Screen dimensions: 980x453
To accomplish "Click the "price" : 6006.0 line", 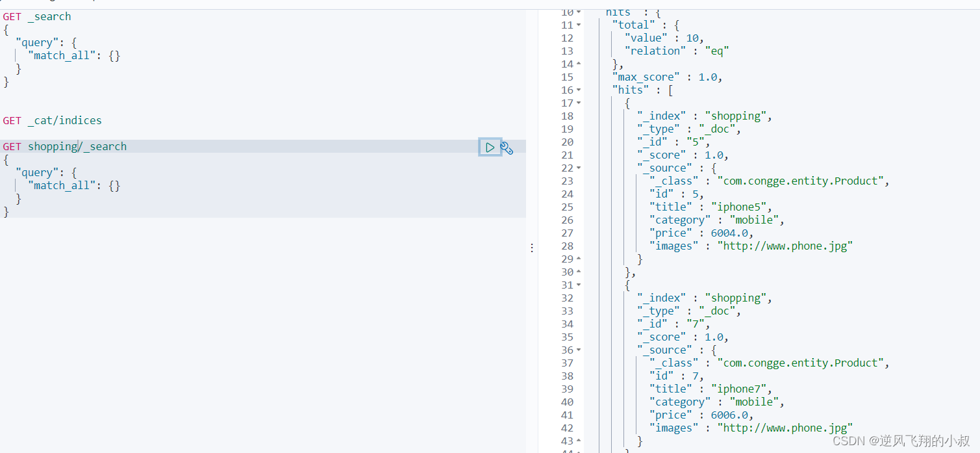I will [701, 415].
